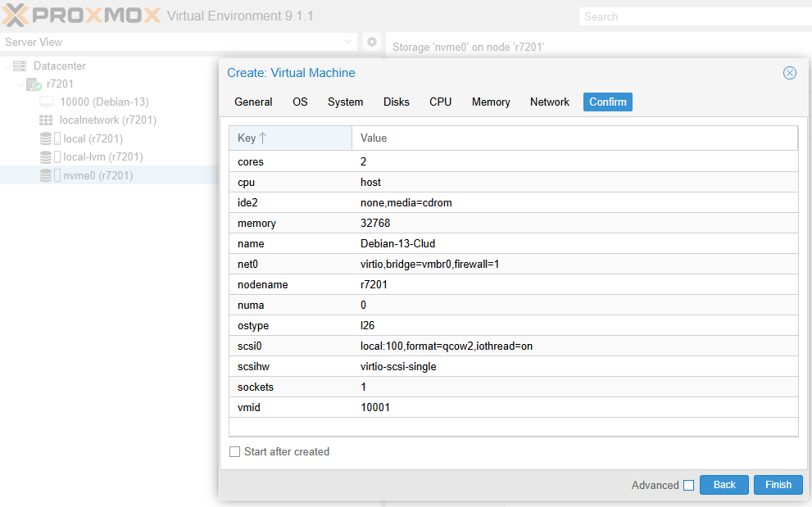Sort by the Key column header
812x507 pixels.
pos(290,138)
